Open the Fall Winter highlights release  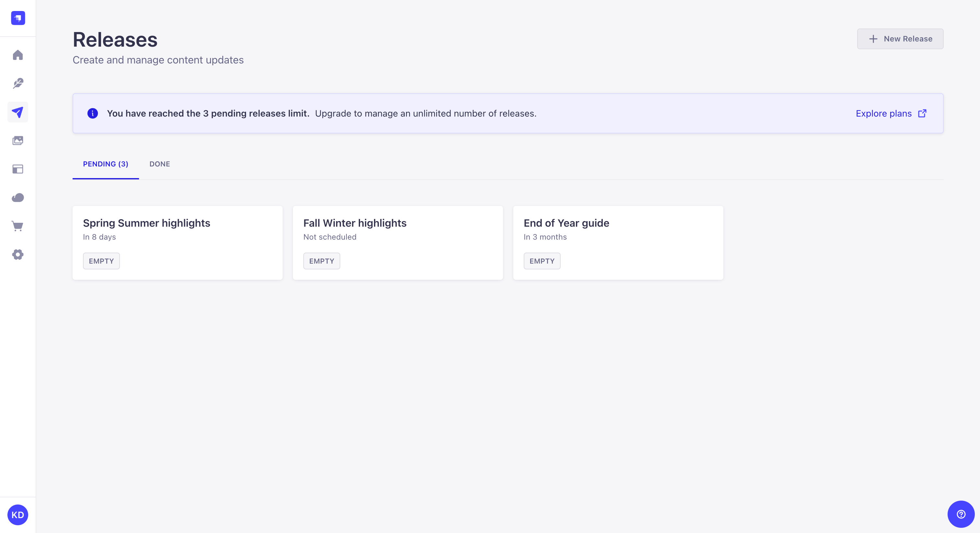pyautogui.click(x=398, y=243)
